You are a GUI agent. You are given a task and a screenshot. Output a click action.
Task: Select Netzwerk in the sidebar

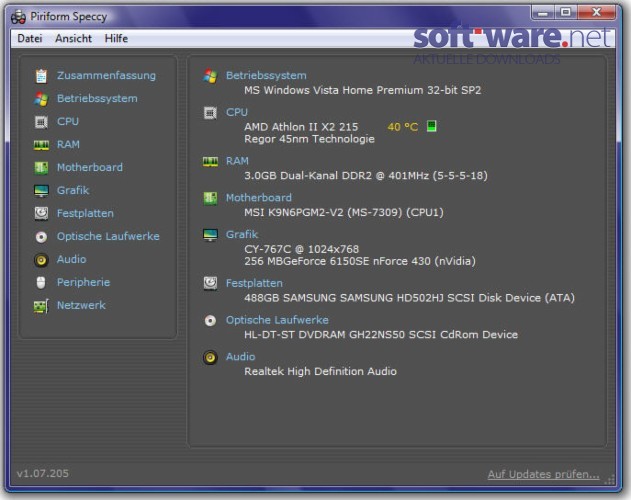[x=81, y=305]
